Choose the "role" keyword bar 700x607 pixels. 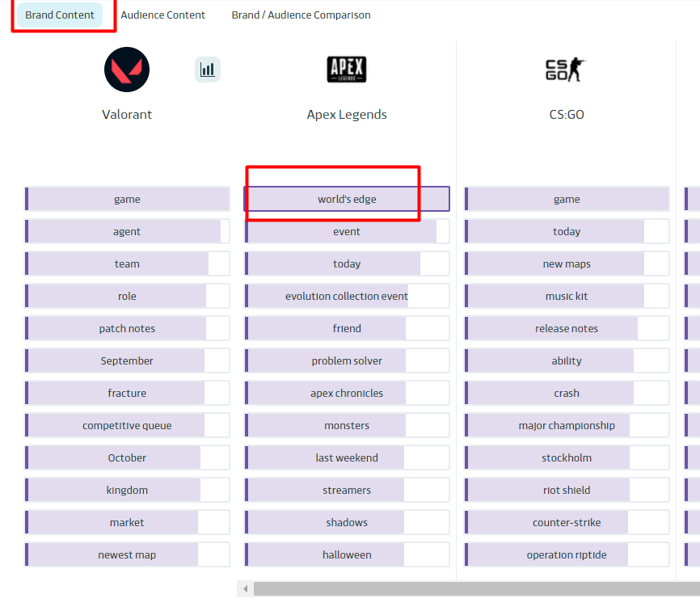click(x=127, y=296)
